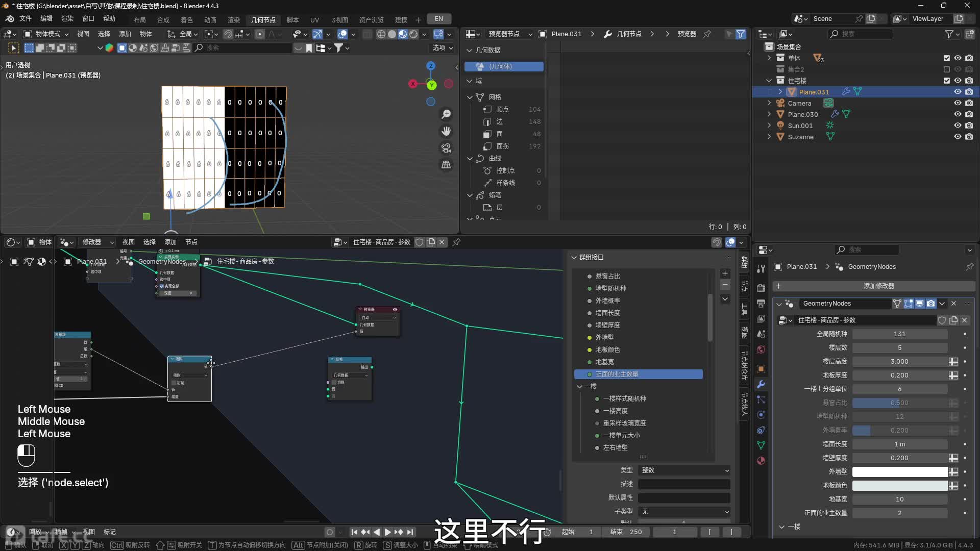This screenshot has height=551, width=980.
Task: Open the Material properties tab icon
Action: 761,461
